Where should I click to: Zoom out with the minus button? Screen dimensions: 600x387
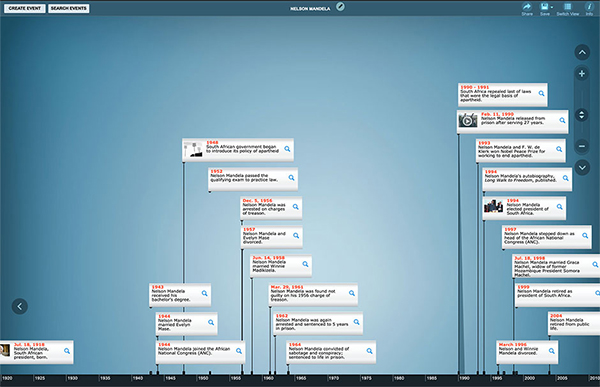[582, 146]
